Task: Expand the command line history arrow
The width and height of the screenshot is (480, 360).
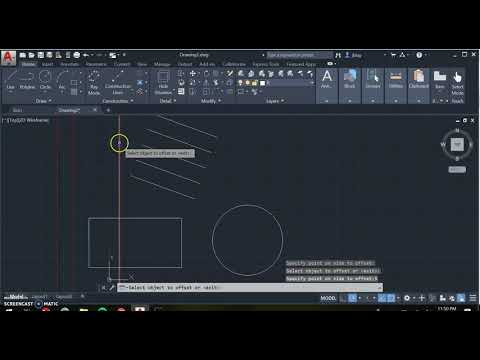Action: point(379,287)
